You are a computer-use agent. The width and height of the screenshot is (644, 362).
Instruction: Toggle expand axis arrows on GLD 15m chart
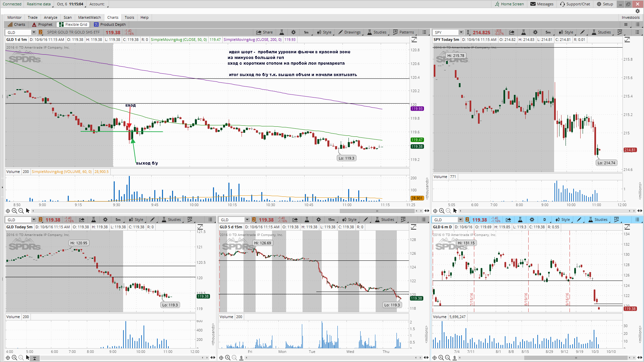click(x=426, y=358)
